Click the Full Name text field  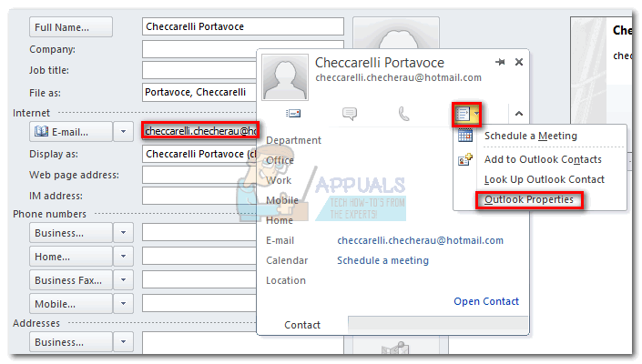pyautogui.click(x=243, y=26)
